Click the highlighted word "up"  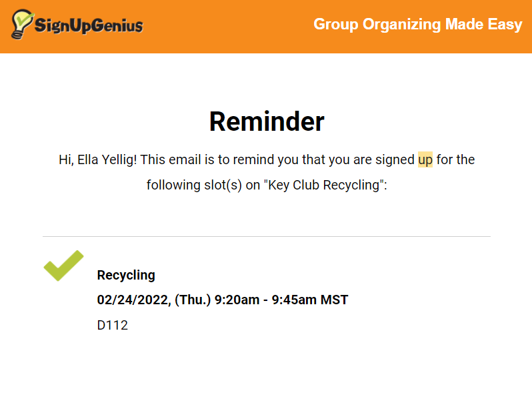(425, 160)
